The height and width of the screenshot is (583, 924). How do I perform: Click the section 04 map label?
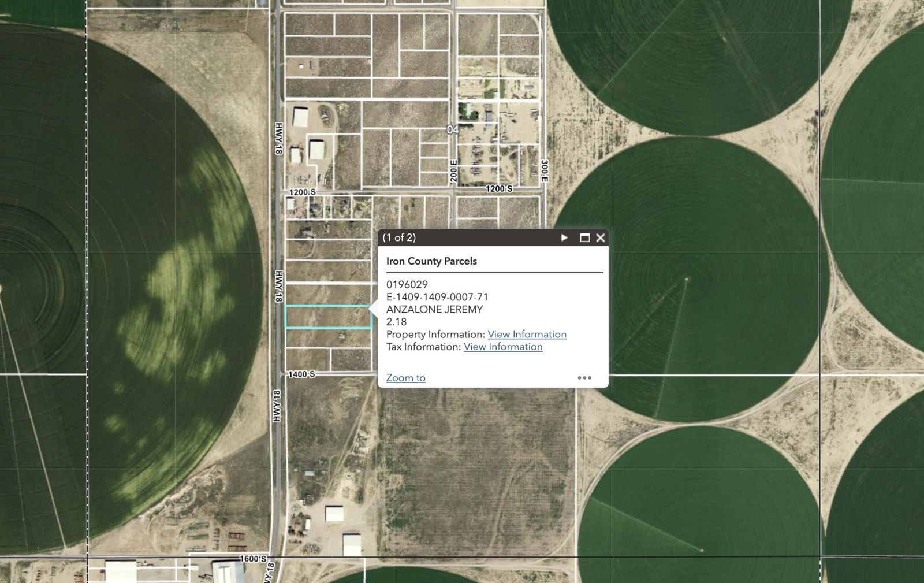tap(453, 129)
